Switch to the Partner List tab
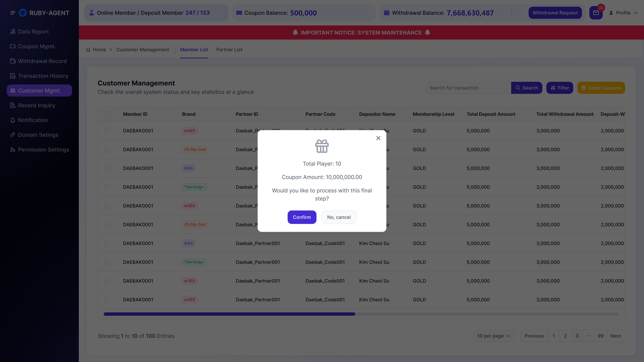 pyautogui.click(x=229, y=50)
